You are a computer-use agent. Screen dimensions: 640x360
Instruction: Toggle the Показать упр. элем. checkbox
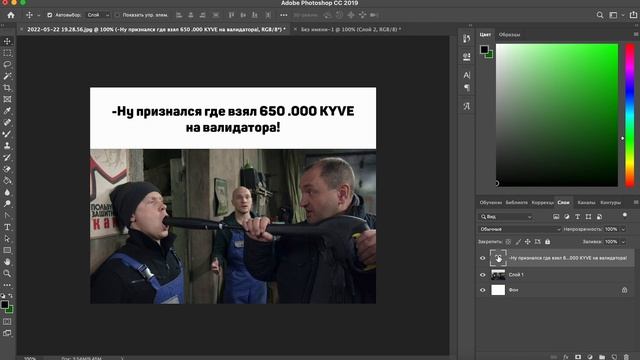(x=117, y=15)
